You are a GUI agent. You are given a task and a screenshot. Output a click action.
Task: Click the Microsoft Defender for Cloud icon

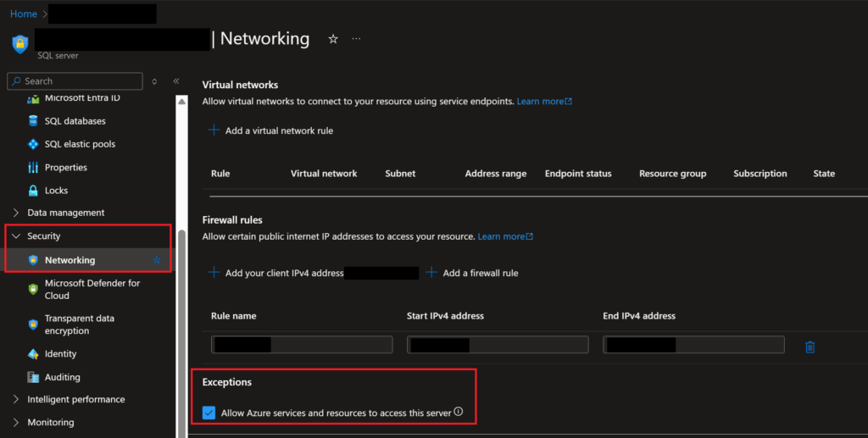coord(33,289)
